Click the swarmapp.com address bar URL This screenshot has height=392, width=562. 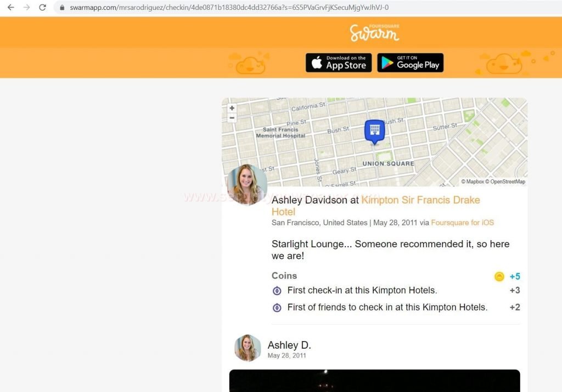tap(229, 8)
